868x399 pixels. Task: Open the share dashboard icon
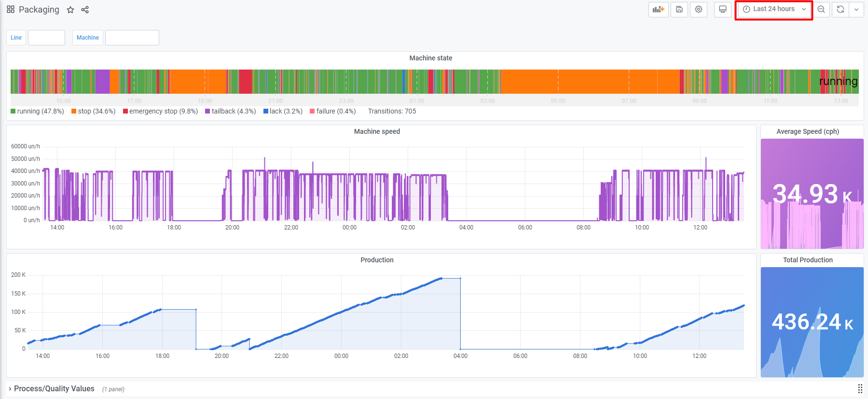85,10
